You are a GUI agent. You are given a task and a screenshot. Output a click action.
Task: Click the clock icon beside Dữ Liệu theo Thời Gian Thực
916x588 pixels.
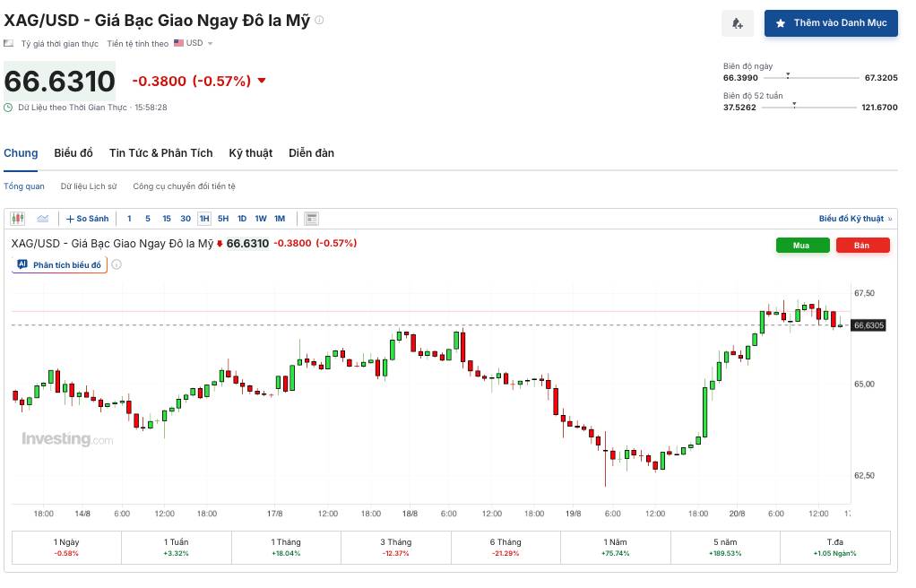click(8, 108)
